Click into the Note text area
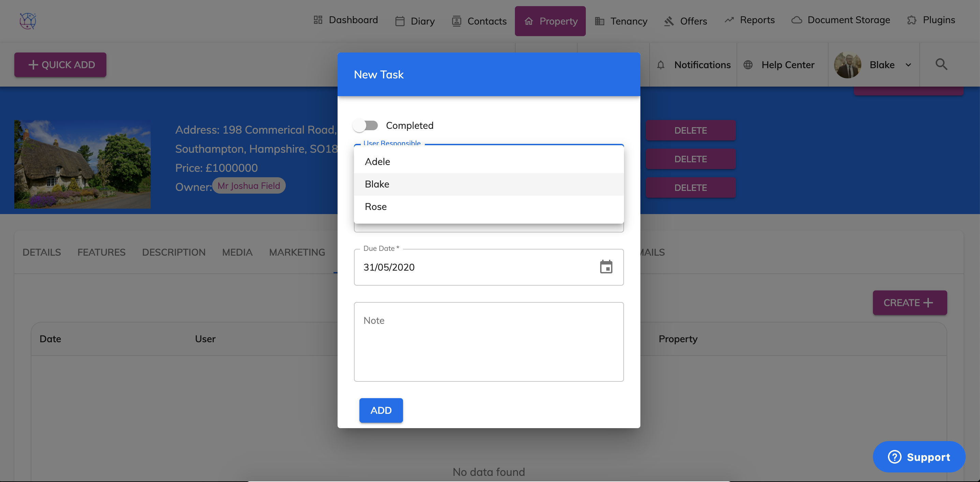The width and height of the screenshot is (980, 482). 488,342
